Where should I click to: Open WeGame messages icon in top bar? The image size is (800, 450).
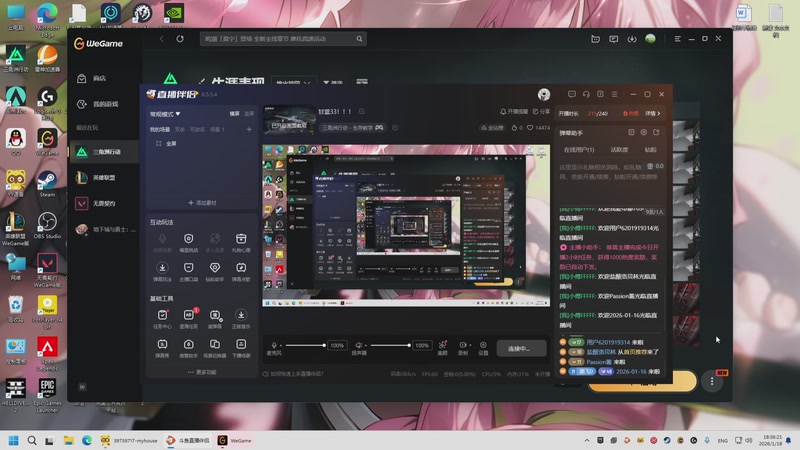[613, 39]
